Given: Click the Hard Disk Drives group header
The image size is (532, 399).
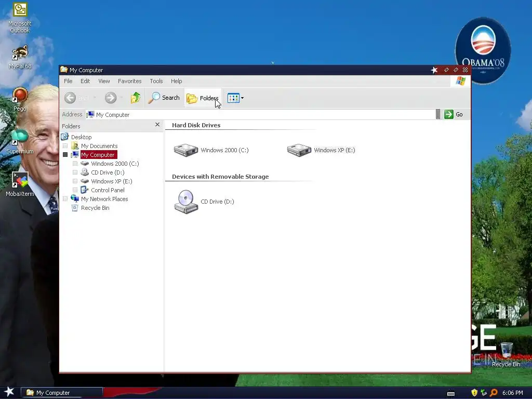Looking at the screenshot, I should (x=196, y=125).
